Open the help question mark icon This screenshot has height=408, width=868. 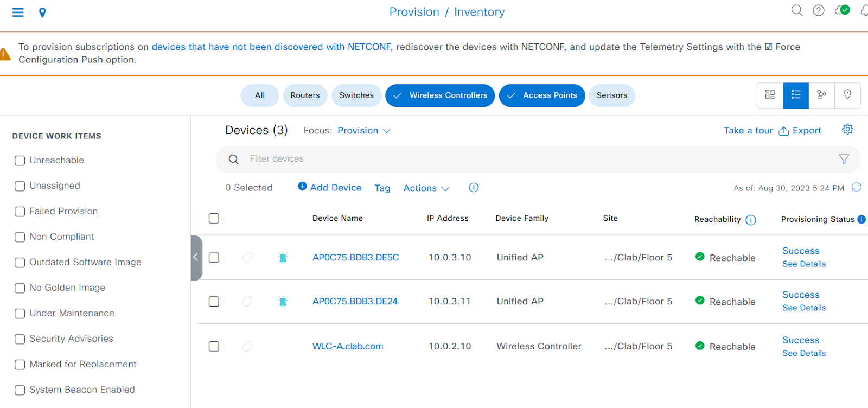pos(819,10)
